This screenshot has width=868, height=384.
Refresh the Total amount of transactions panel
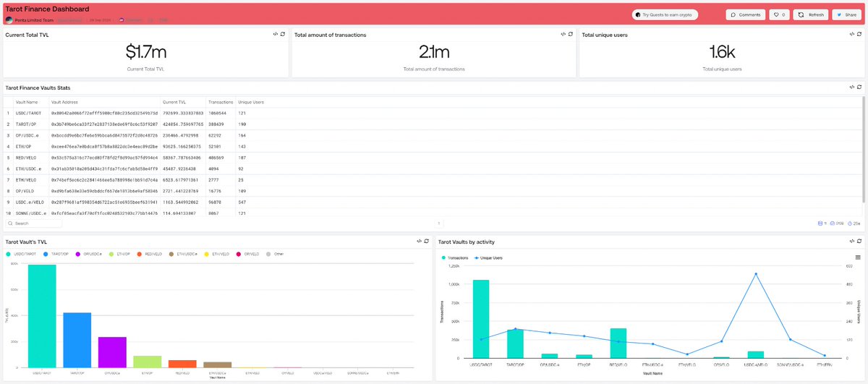(570, 34)
